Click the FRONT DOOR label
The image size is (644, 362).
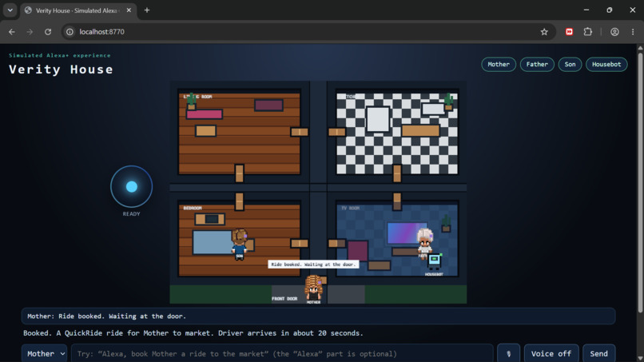pyautogui.click(x=284, y=299)
